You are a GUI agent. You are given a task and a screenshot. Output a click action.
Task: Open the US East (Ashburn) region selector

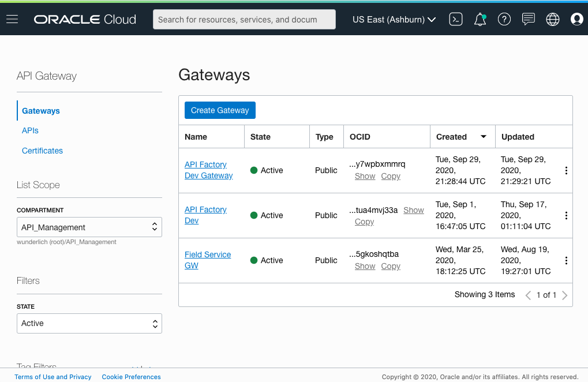(394, 19)
